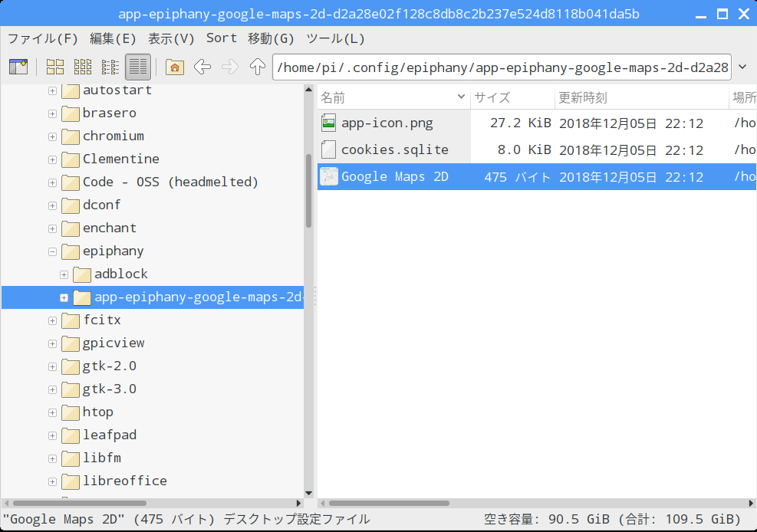757x532 pixels.
Task: Select the epiphany folder icon
Action: point(71,251)
